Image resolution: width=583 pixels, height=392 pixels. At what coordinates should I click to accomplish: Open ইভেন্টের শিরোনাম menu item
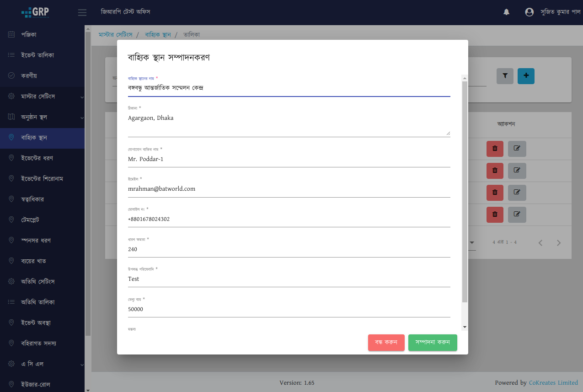(x=42, y=178)
